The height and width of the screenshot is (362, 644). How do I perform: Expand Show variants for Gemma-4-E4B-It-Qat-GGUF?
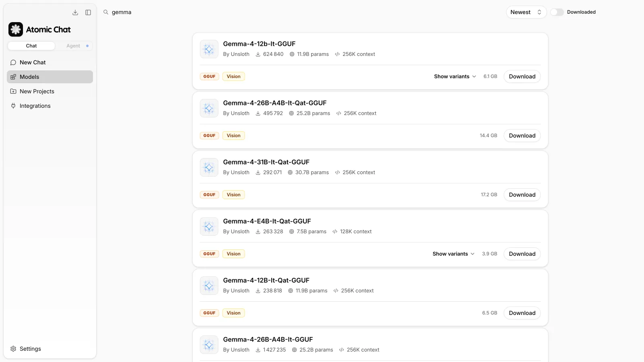[454, 254]
